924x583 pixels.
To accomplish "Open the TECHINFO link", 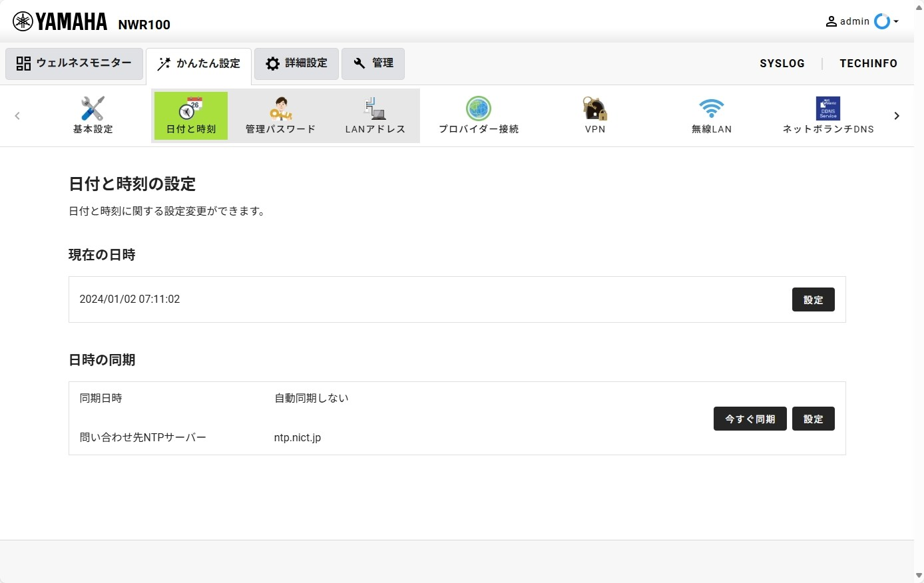I will click(868, 63).
